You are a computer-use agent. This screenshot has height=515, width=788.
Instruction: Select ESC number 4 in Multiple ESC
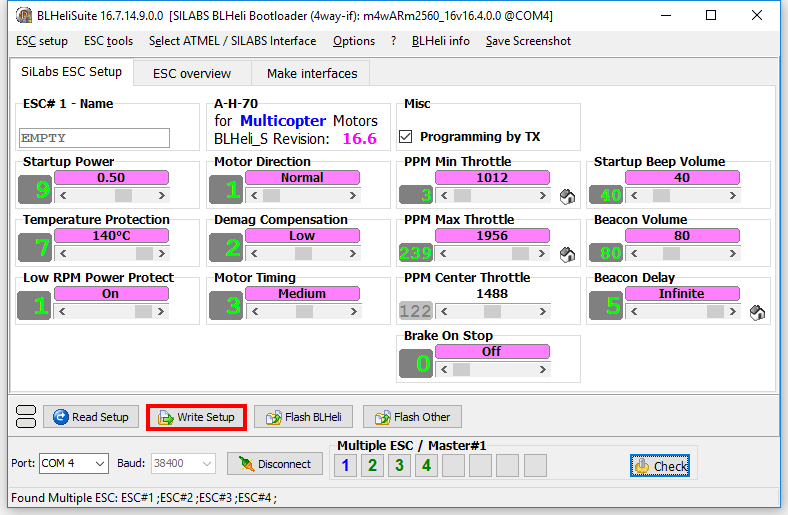point(426,465)
